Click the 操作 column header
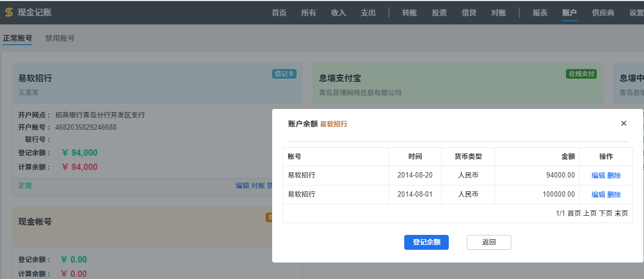Screen dimensions: 644x279 tap(606, 157)
